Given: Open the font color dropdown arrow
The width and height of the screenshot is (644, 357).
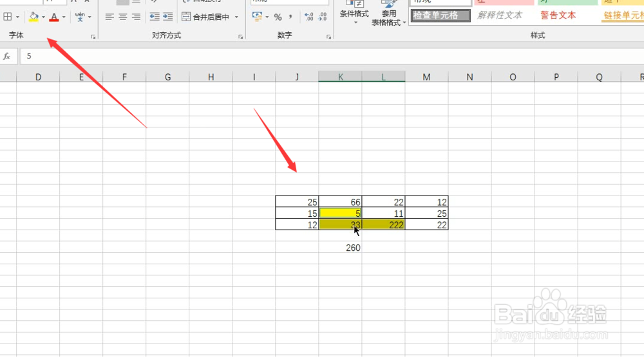Looking at the screenshot, I should point(64,17).
